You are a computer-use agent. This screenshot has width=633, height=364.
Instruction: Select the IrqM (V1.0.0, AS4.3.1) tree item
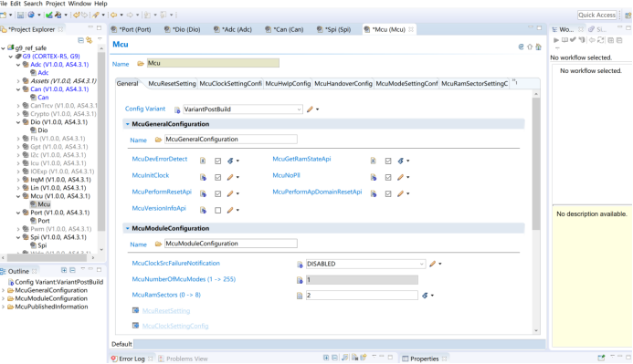pos(60,180)
